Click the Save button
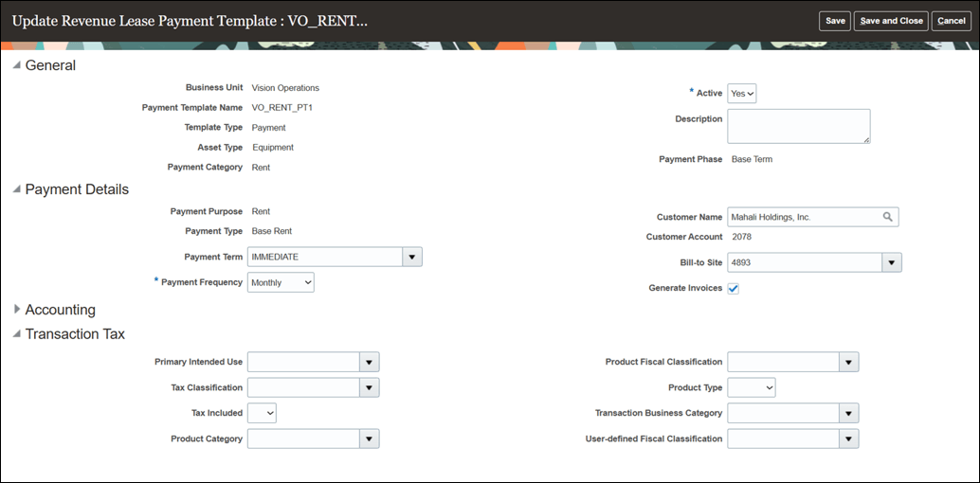Image resolution: width=980 pixels, height=483 pixels. tap(835, 21)
